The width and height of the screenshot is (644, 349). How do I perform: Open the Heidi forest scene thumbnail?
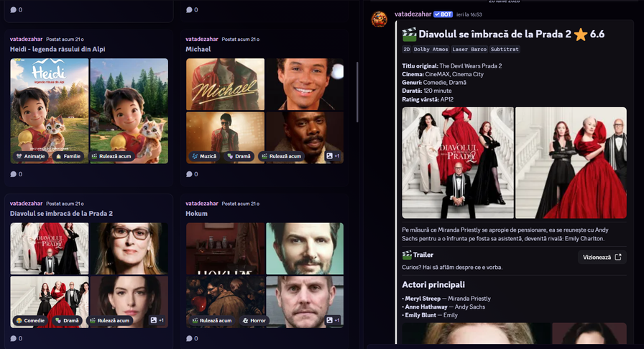129,111
